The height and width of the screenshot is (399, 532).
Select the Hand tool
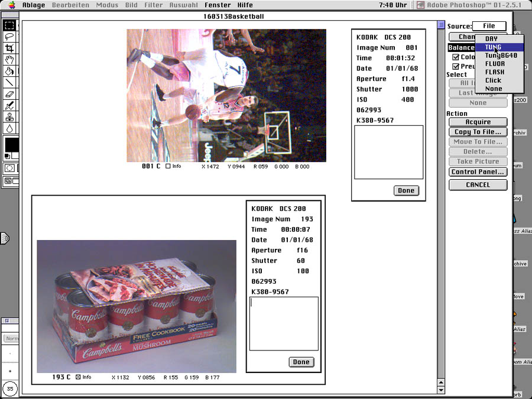[x=9, y=60]
